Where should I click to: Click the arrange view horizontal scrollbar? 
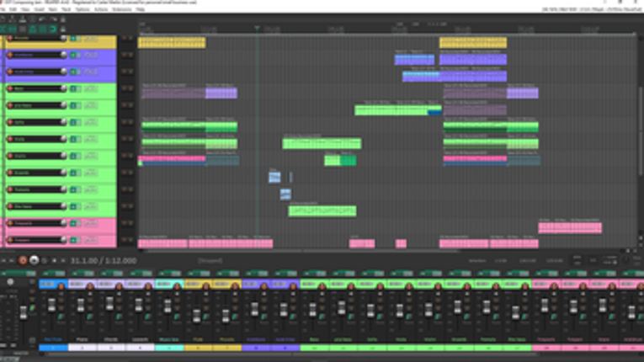click(x=302, y=251)
